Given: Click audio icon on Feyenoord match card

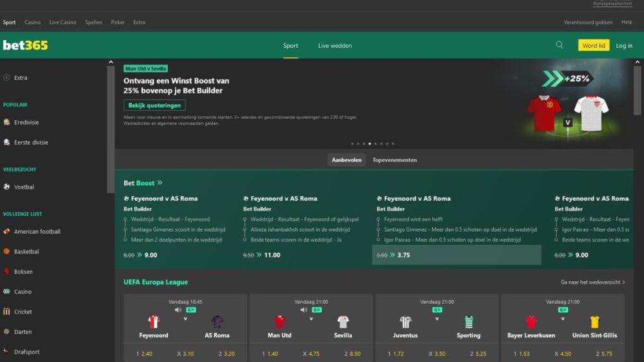Looking at the screenshot, I should click(178, 310).
